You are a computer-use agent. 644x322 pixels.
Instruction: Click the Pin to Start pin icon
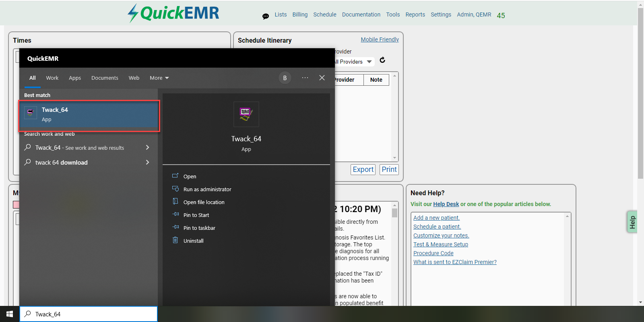175,214
